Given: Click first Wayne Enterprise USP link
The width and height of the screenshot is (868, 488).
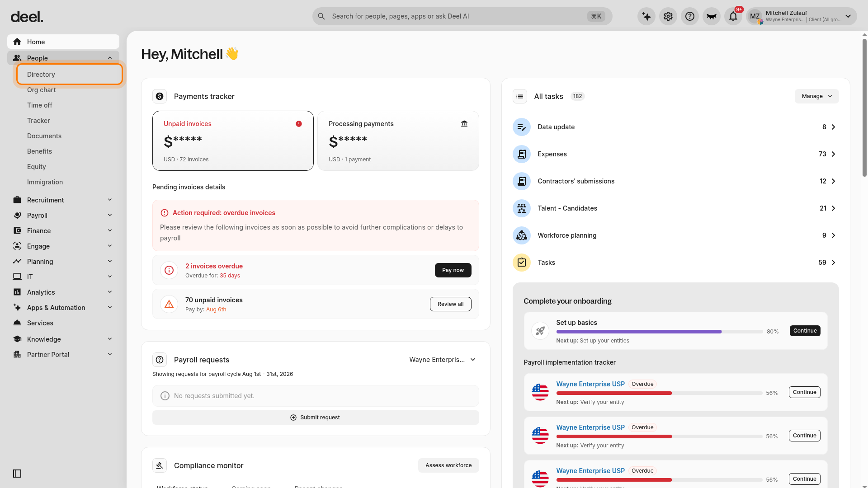Looking at the screenshot, I should 590,384.
